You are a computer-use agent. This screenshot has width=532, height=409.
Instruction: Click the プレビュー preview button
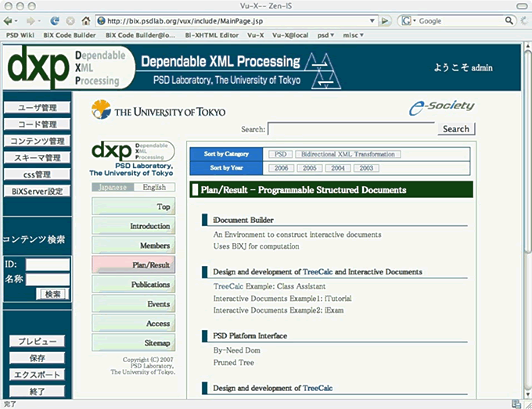coord(37,341)
